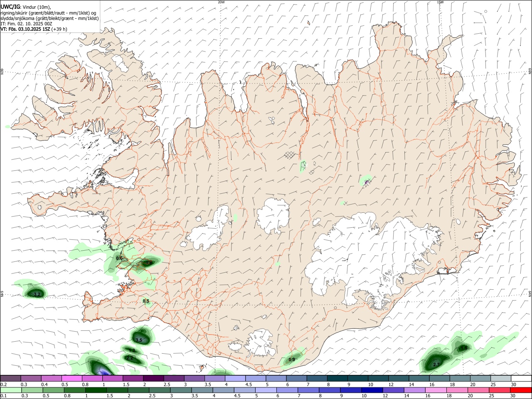Screen dimensions: 532x399
Task: Click the large white Vatnajökull glacier area
Action: point(366,258)
